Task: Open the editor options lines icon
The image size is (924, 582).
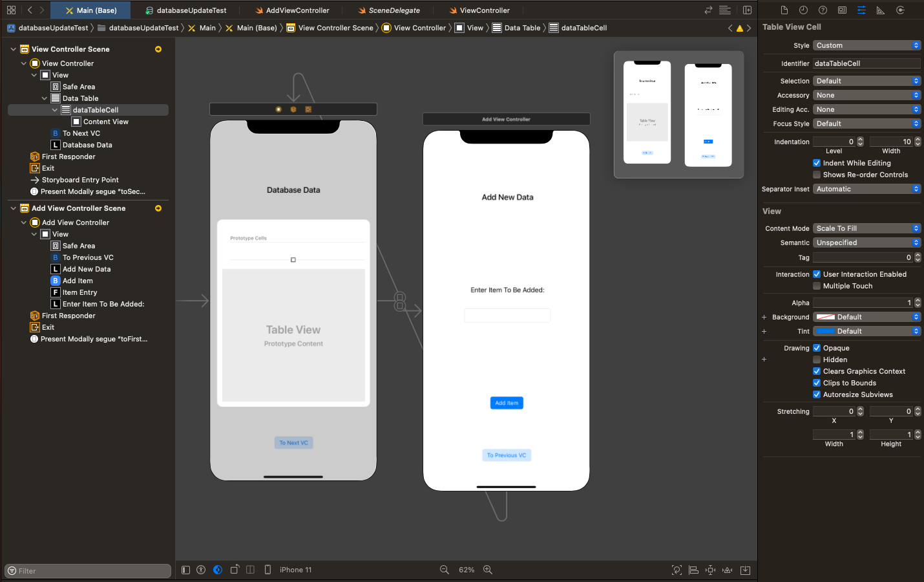Action: click(725, 10)
